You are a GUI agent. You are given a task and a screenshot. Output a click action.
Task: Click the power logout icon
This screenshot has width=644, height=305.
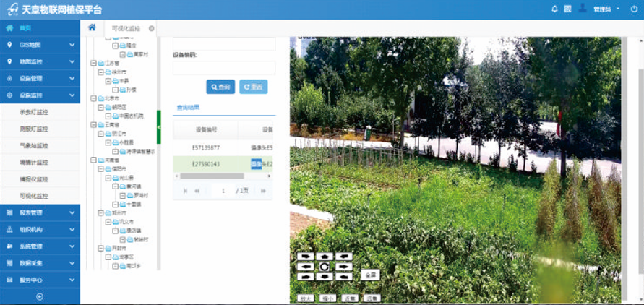634,9
